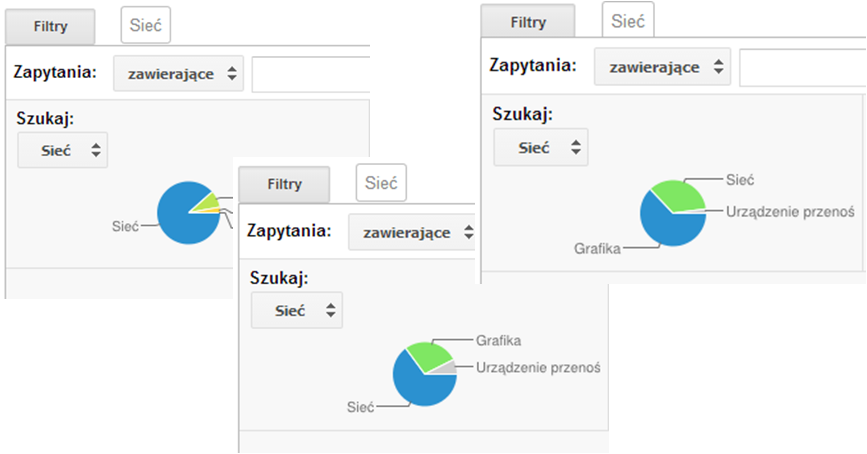Switch to the Sieć tab in the top-right panel

[627, 20]
